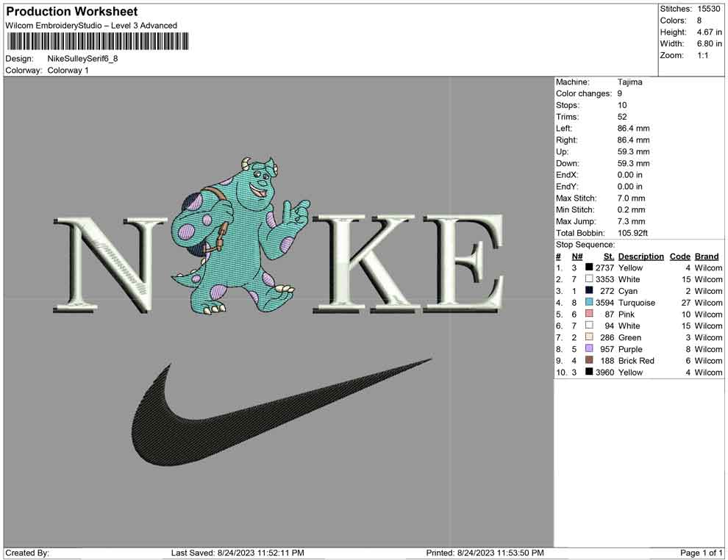Click the cream swatch beside 286 Green
This screenshot has height=560, width=728.
tap(589, 337)
